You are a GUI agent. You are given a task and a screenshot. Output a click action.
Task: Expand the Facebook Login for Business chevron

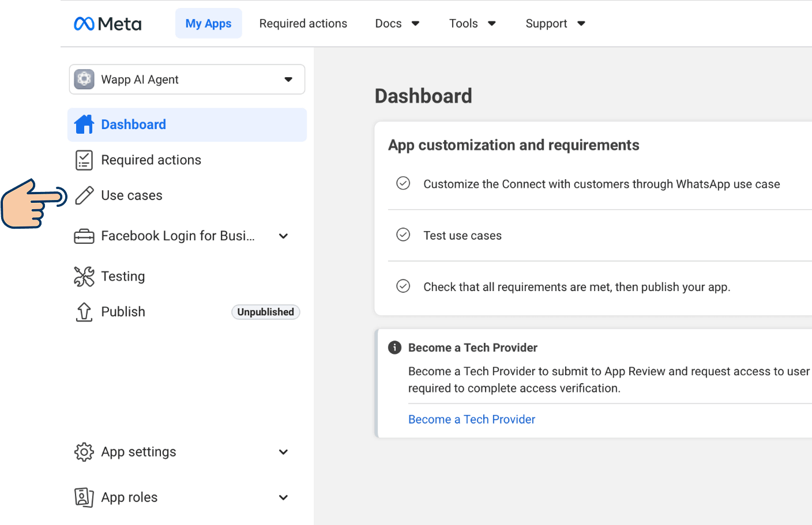283,236
